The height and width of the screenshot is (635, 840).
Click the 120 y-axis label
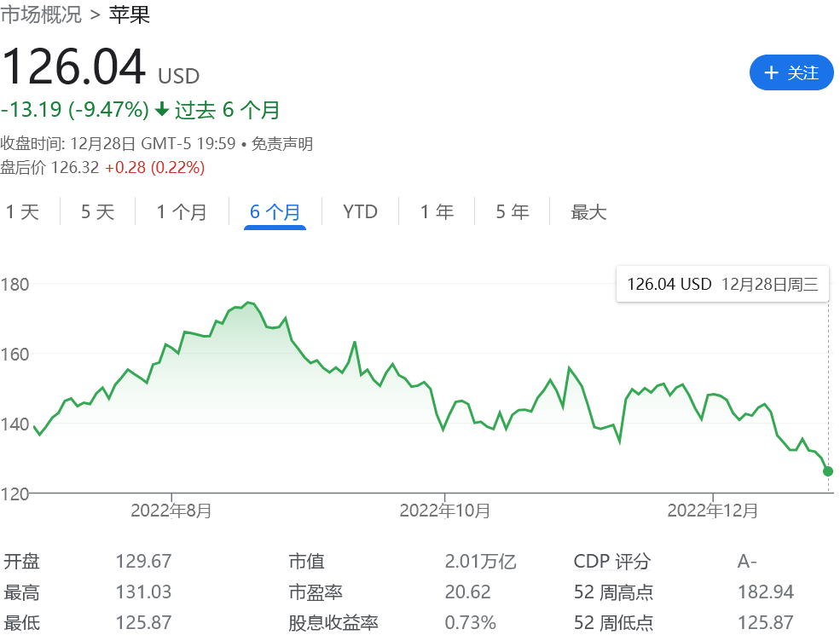pyautogui.click(x=14, y=494)
